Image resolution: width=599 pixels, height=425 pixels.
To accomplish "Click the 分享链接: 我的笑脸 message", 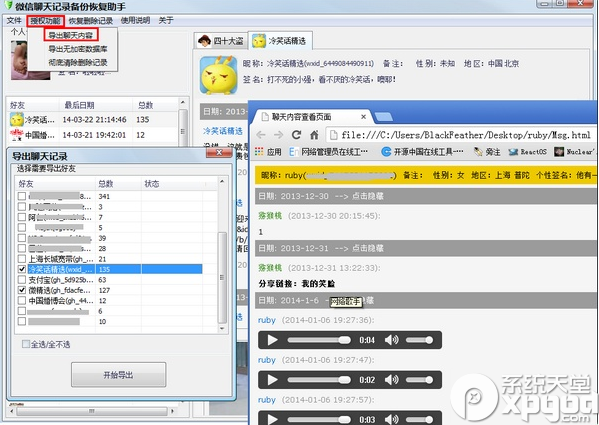I will [x=297, y=284].
